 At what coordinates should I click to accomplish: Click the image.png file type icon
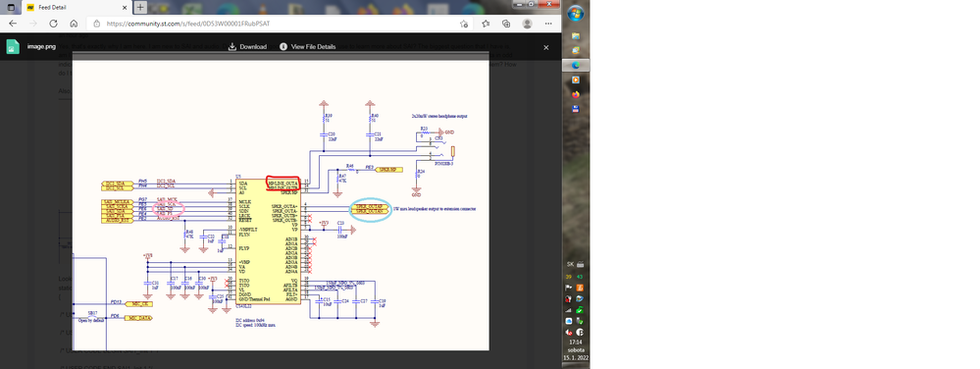click(13, 47)
